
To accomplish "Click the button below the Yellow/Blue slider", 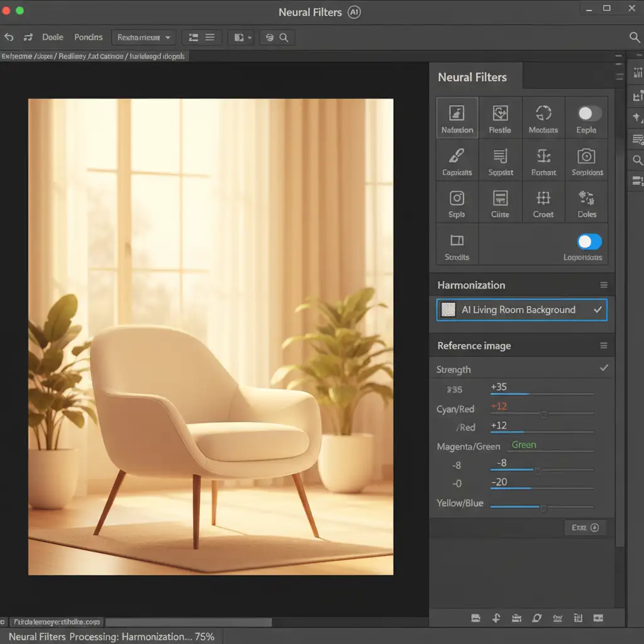I will pyautogui.click(x=585, y=528).
